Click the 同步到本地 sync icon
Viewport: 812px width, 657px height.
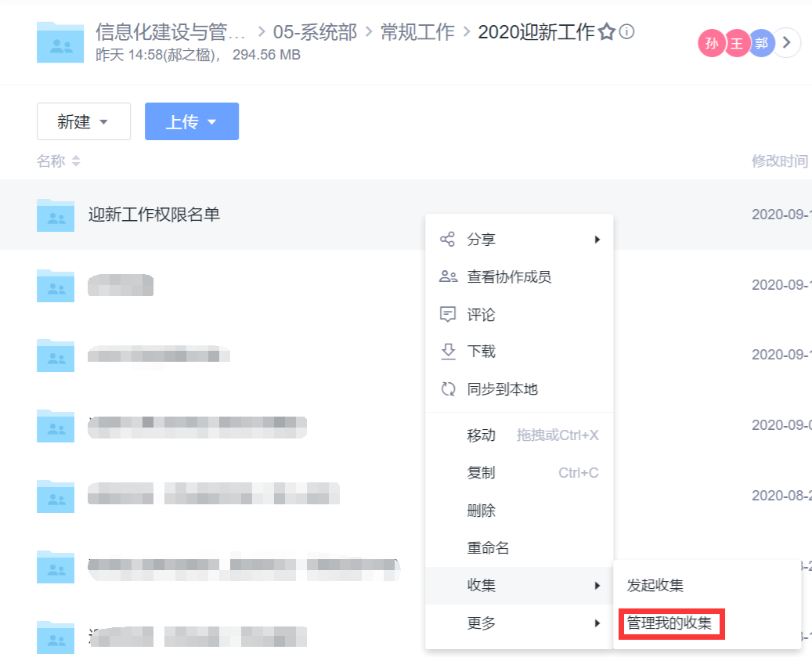click(448, 388)
